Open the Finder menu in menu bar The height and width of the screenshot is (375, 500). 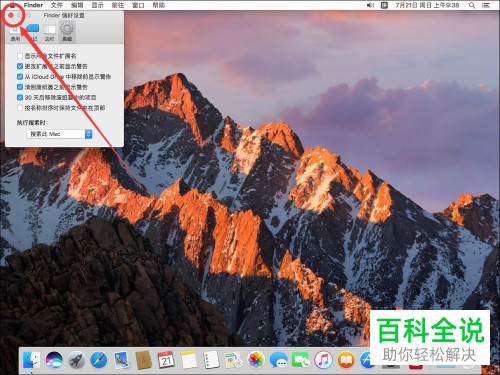click(33, 5)
